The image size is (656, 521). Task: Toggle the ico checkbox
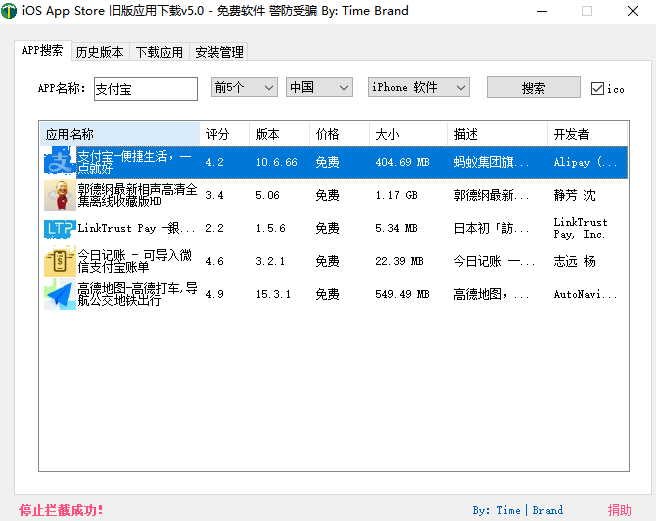(597, 89)
